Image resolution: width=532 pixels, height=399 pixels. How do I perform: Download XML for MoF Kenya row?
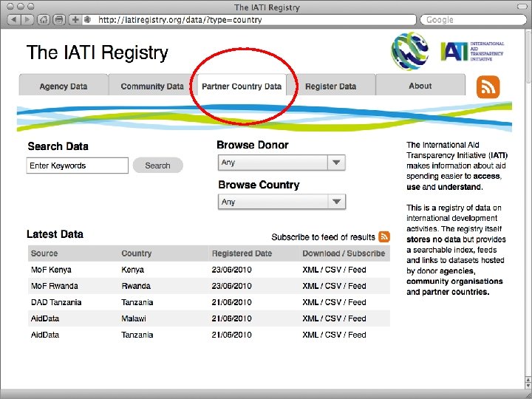click(x=310, y=270)
